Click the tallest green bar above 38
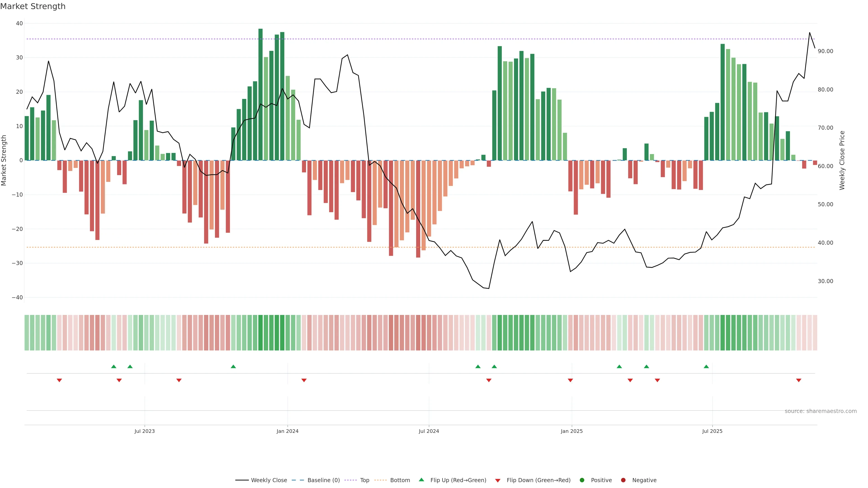 pyautogui.click(x=260, y=94)
